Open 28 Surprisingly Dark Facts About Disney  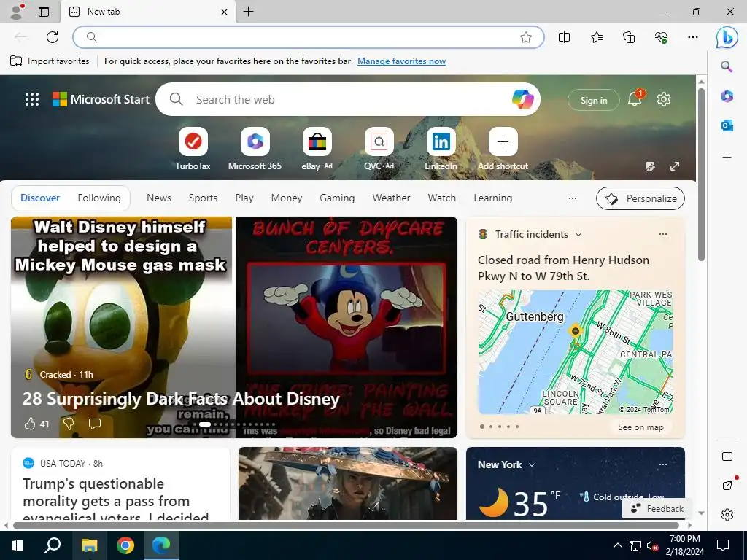181,399
